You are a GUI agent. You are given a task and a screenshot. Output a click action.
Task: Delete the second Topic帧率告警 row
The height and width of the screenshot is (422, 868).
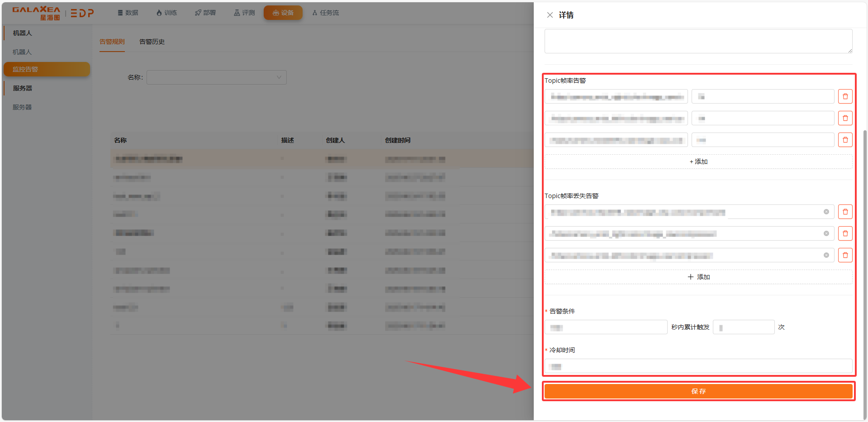coord(845,118)
